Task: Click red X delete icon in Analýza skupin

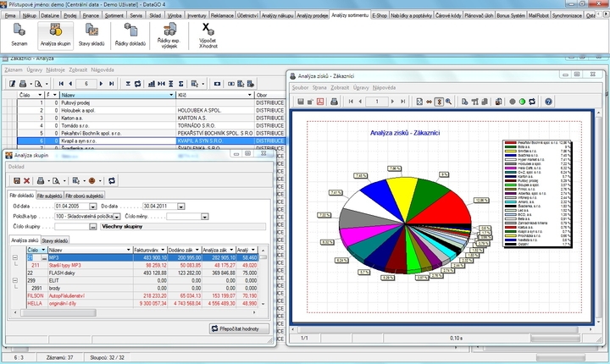Action: coord(27,181)
